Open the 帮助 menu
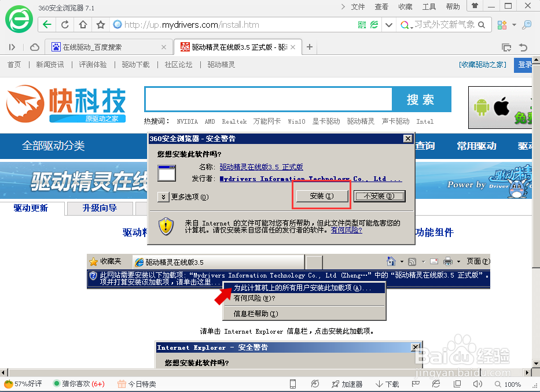The height and width of the screenshot is (392, 540). pyautogui.click(x=453, y=6)
